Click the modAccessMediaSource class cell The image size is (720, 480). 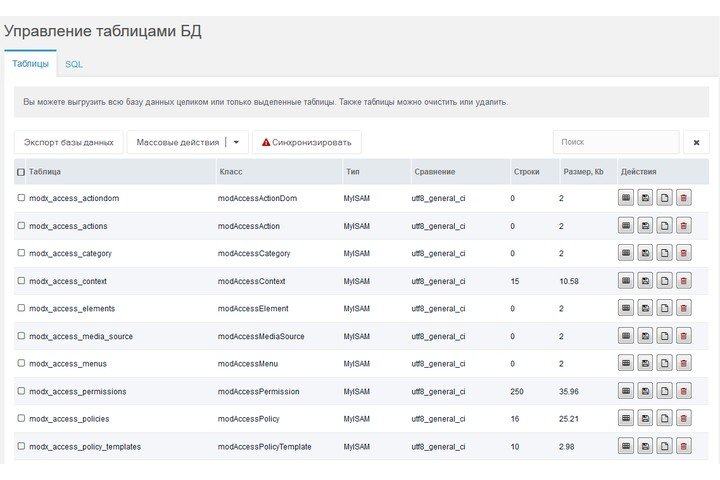[261, 336]
